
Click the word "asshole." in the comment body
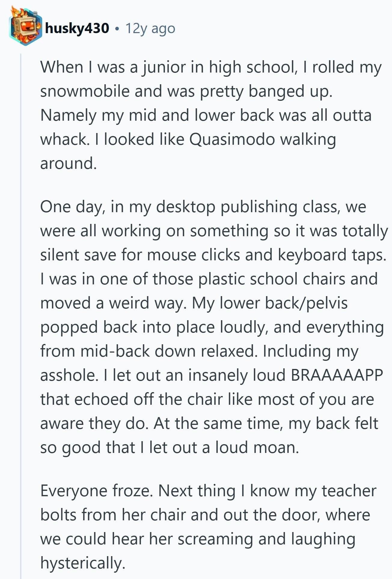(x=69, y=375)
